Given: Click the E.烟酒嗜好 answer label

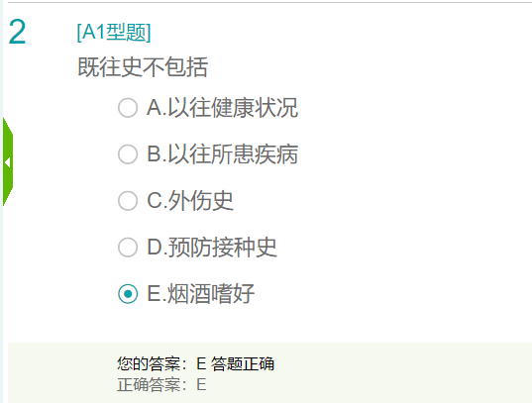Looking at the screenshot, I should pos(200,294).
